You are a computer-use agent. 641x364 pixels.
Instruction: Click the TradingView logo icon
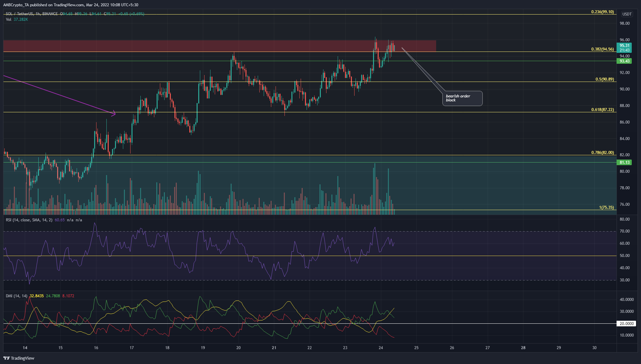click(x=6, y=358)
